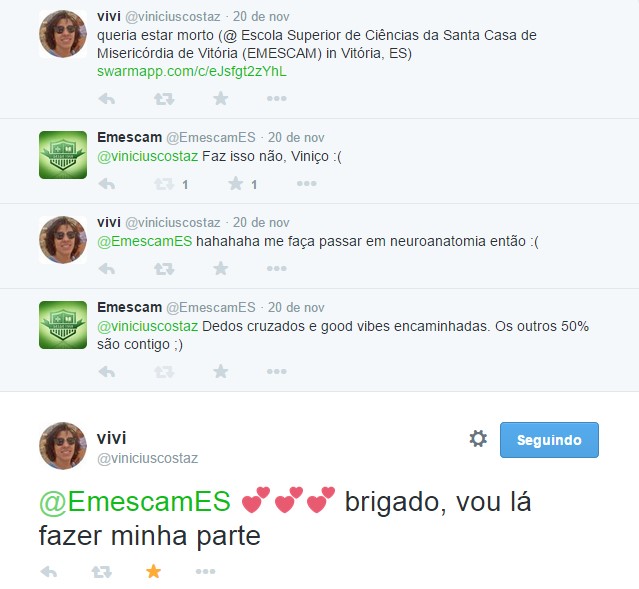639x589 pixels.
Task: Open the green @EmescamES mention in main tweet
Action: coord(134,501)
